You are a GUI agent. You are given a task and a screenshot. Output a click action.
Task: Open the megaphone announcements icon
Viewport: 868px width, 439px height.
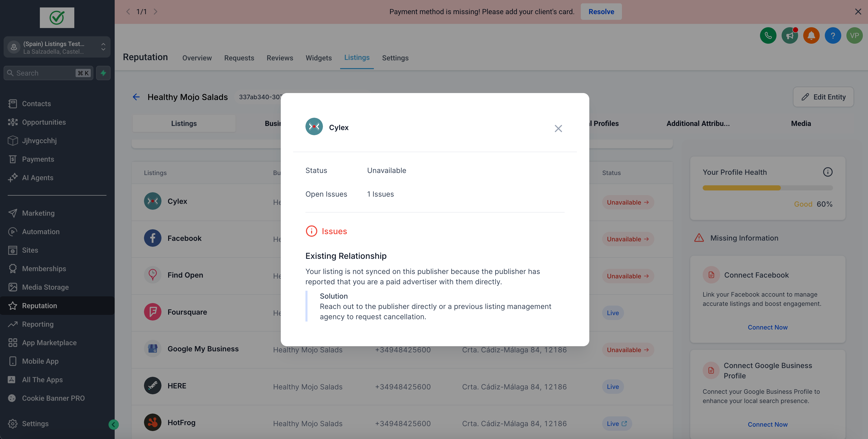tap(790, 35)
